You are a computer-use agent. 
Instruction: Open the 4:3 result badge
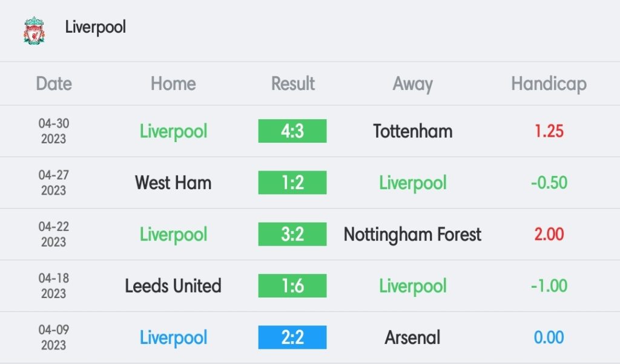[x=292, y=131]
